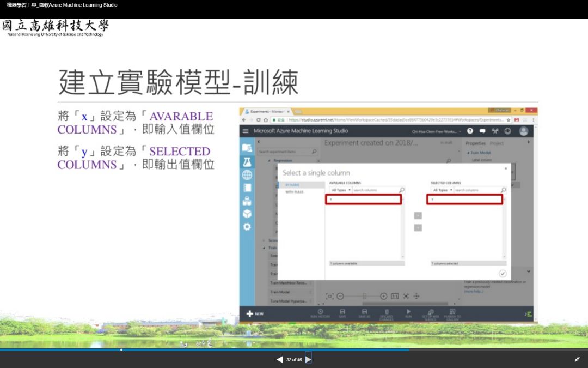Select column x in Available Columns list
Viewport: 588px width, 368px height.
[363, 200]
